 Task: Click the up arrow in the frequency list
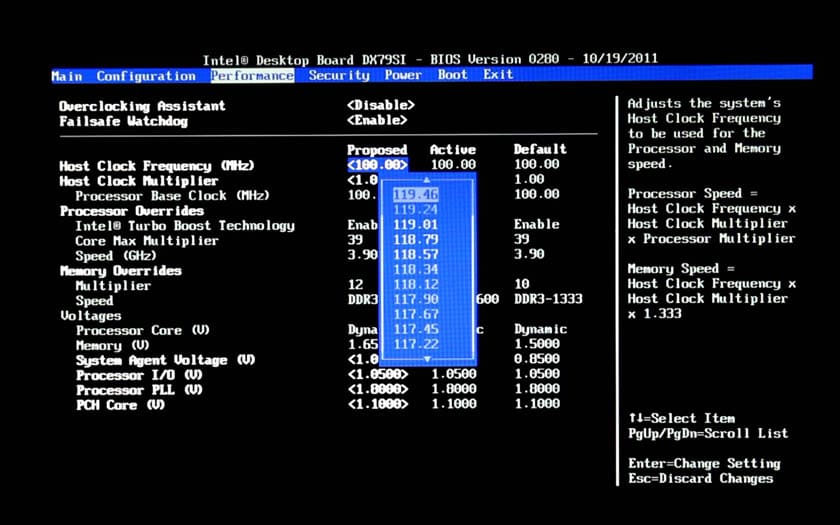[427, 180]
